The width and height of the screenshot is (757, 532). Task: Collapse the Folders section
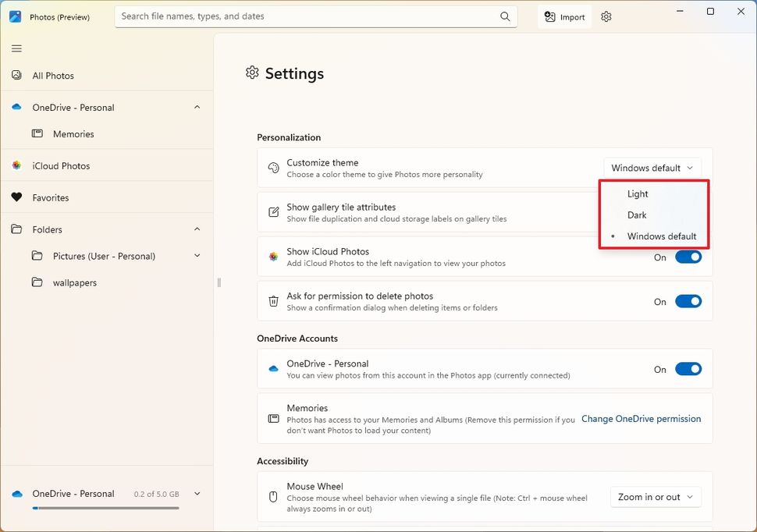[x=197, y=229]
